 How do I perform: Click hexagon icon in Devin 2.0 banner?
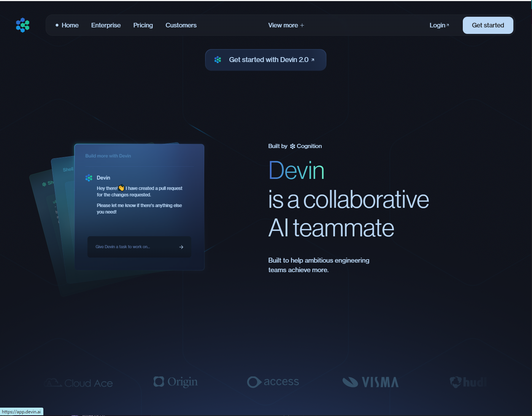coord(218,60)
